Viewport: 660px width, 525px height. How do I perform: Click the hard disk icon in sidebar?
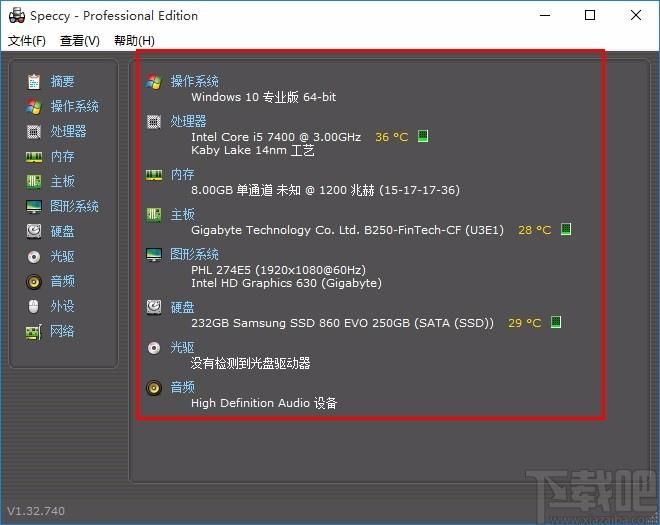[34, 231]
